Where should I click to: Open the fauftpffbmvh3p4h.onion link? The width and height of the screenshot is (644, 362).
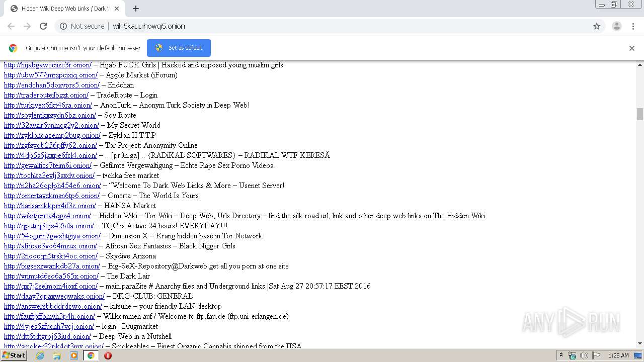pyautogui.click(x=49, y=316)
